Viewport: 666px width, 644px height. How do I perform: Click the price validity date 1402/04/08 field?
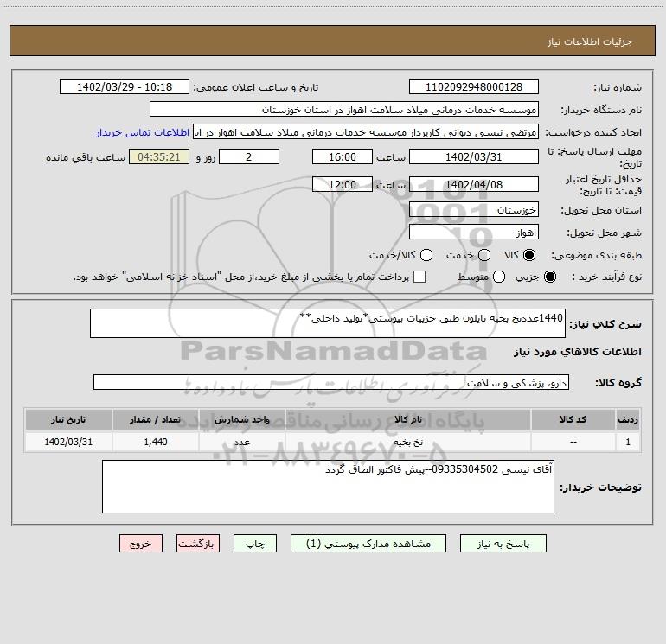click(x=474, y=184)
